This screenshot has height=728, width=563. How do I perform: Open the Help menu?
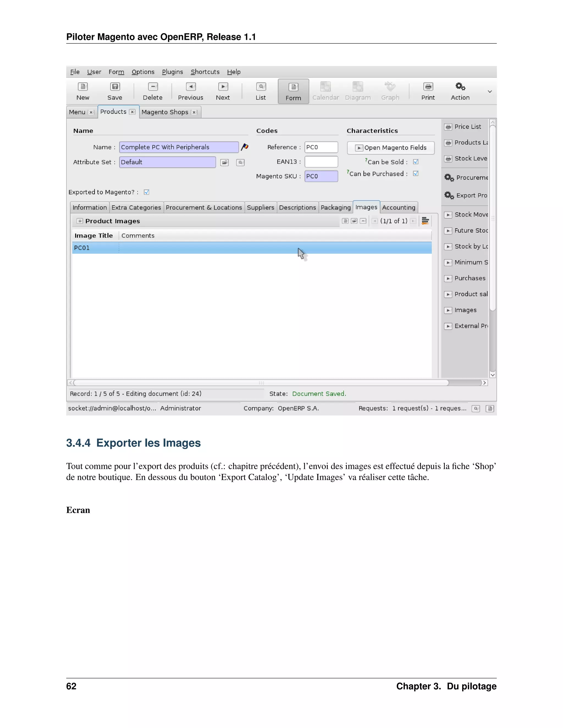coord(234,72)
